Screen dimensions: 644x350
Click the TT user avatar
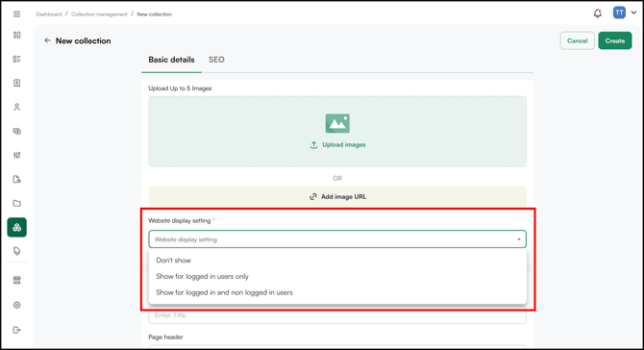619,12
